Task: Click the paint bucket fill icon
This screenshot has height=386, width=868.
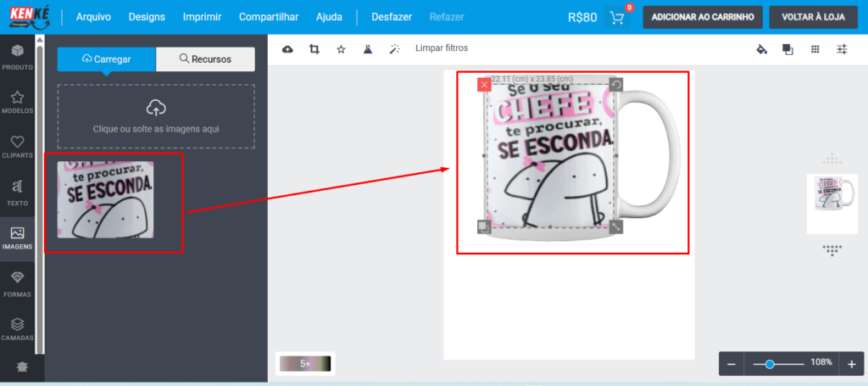Action: tap(761, 49)
